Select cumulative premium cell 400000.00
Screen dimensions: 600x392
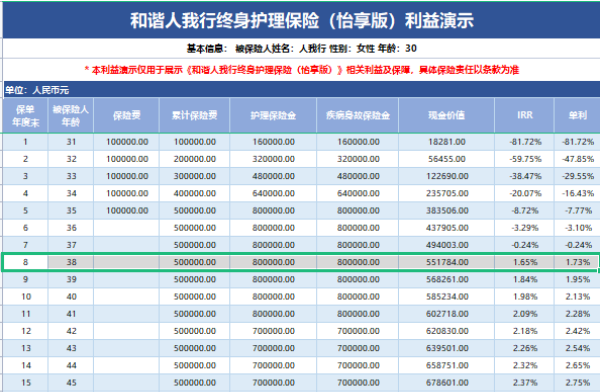(x=194, y=194)
